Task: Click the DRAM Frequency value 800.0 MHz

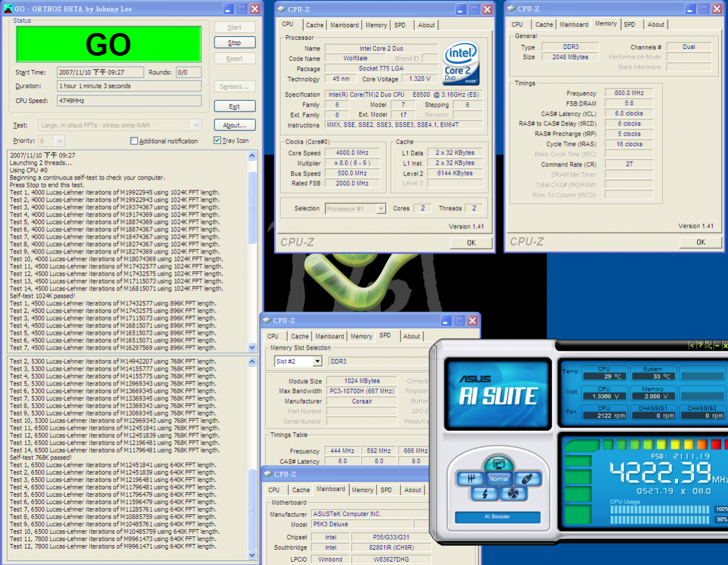Action: click(x=629, y=93)
